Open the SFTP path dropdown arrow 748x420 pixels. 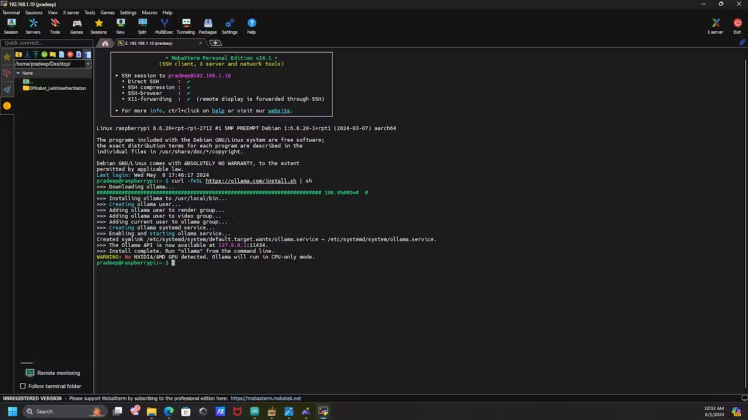click(88, 64)
